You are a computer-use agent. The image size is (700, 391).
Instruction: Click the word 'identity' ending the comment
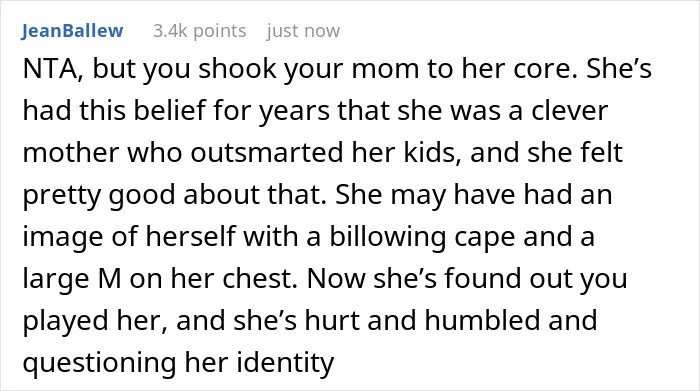(285, 362)
